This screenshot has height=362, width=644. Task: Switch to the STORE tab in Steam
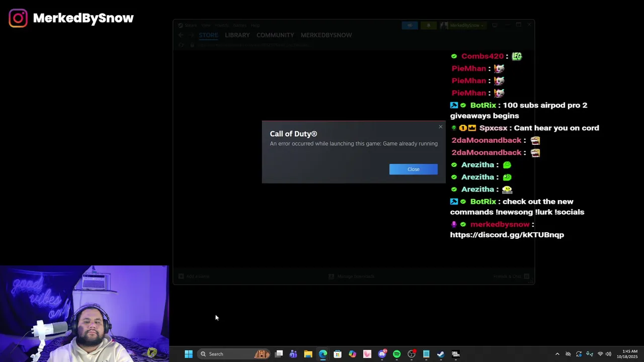tap(208, 35)
